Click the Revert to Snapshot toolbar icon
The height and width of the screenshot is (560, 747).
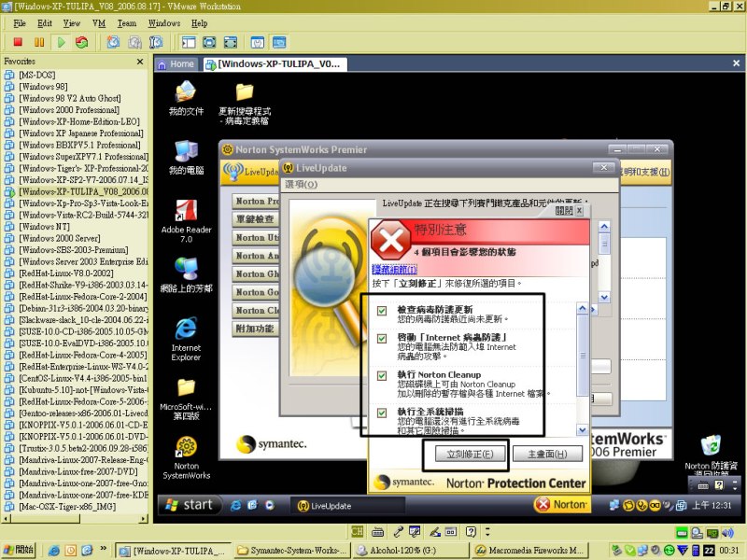coord(134,42)
